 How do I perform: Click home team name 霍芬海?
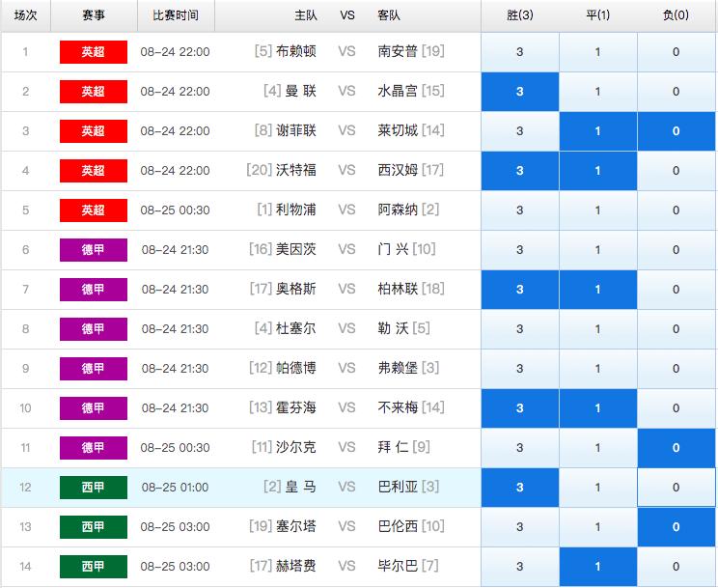296,407
